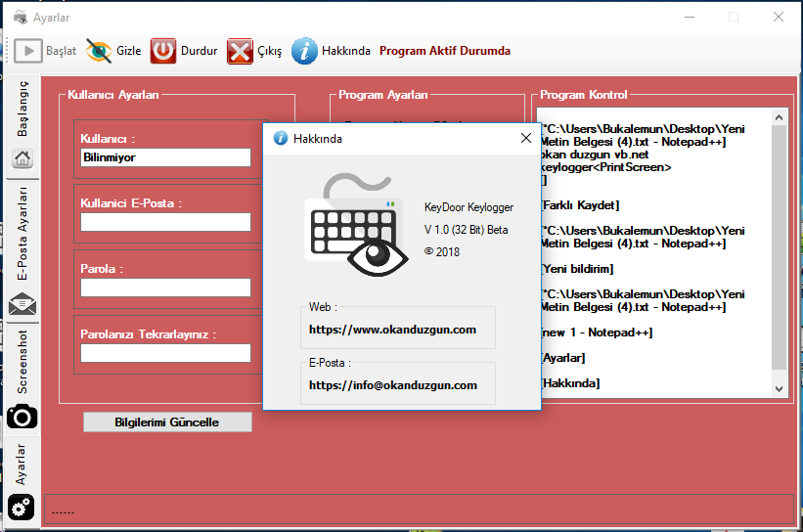
Task: Click the Ayarlar window title icon
Action: click(x=21, y=18)
